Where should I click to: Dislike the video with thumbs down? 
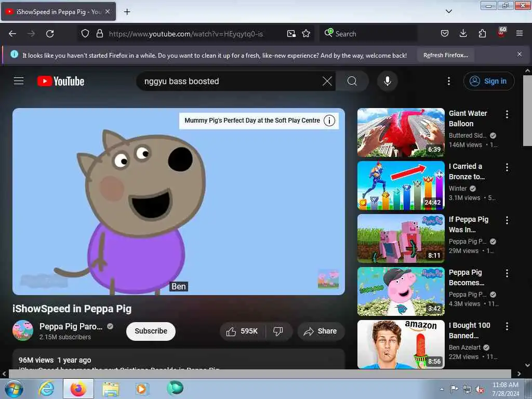278,331
